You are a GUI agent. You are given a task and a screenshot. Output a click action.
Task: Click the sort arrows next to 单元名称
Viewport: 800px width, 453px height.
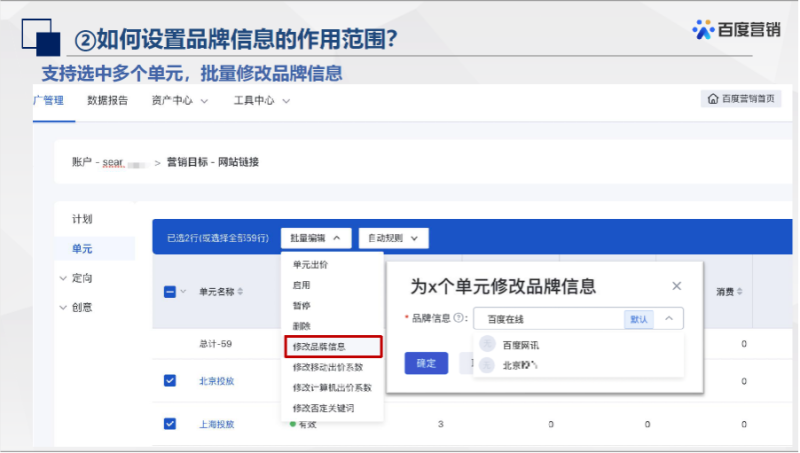pos(240,291)
